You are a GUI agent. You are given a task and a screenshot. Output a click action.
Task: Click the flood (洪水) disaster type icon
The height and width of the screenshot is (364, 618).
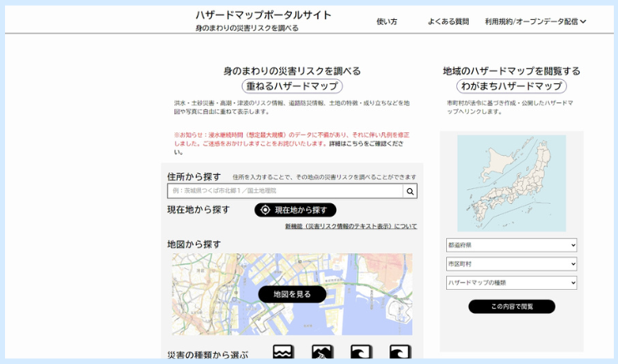tap(284, 353)
